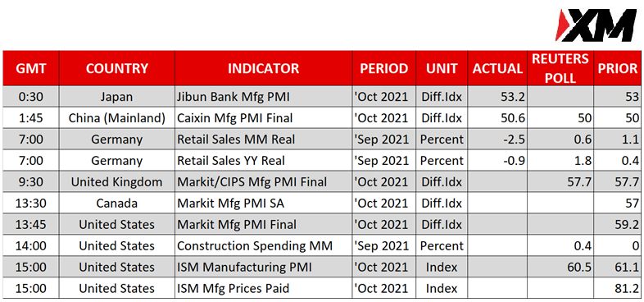Select the Markit/CIPS Mfg PMI Final cell
644x302 pixels.
click(x=263, y=182)
